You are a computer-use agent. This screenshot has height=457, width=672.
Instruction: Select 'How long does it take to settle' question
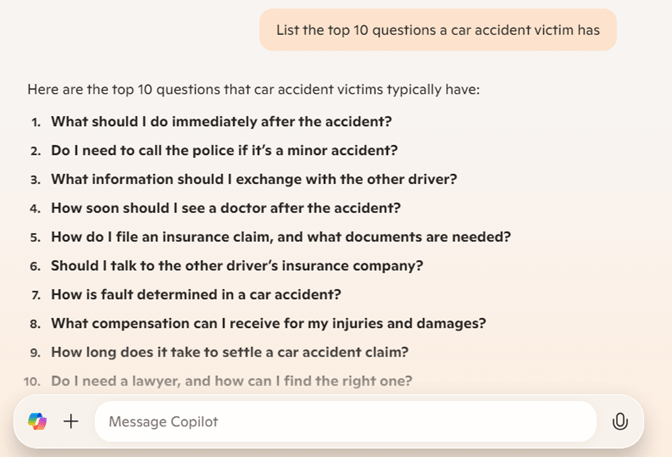click(x=230, y=352)
